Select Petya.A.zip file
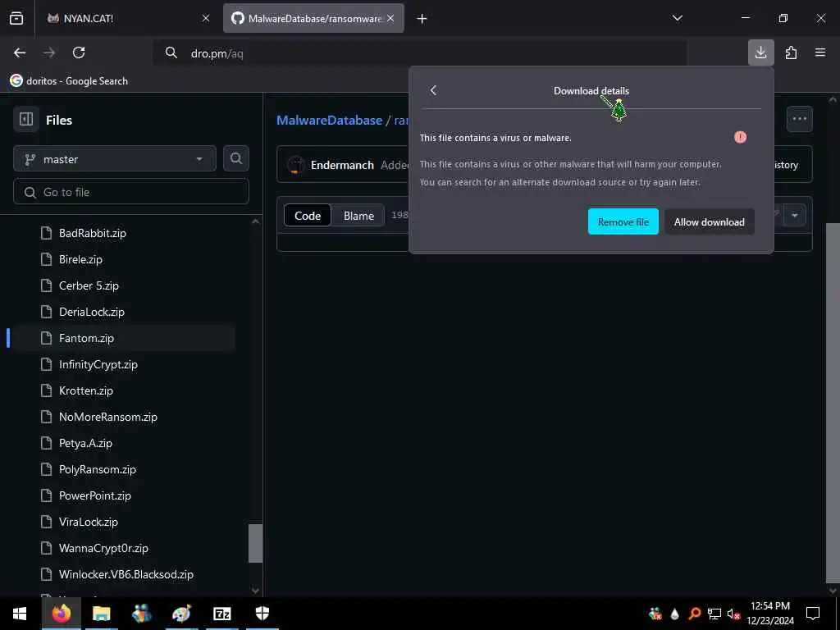840x630 pixels. point(85,443)
